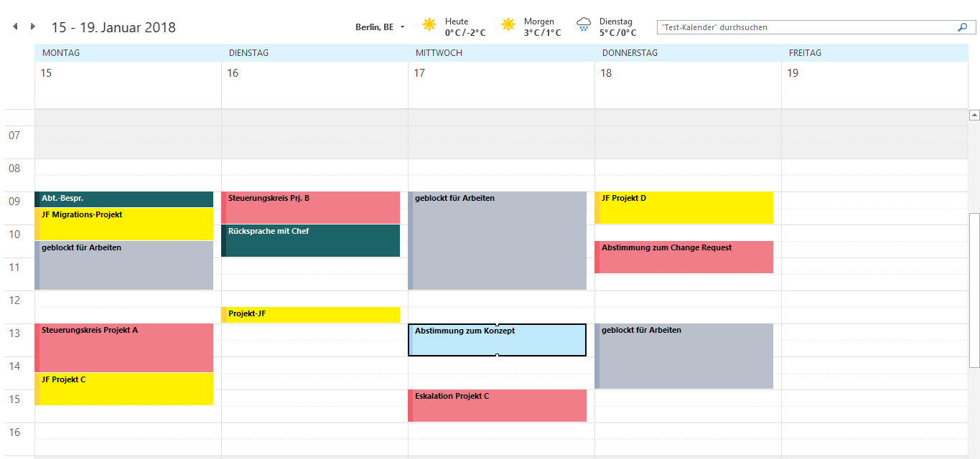Click the scrollbar up arrow
Image resolution: width=980 pixels, height=459 pixels.
click(974, 115)
